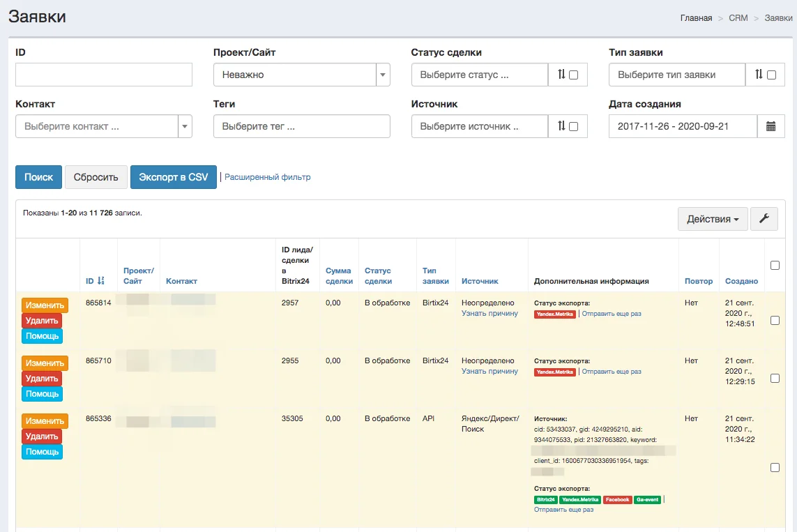Select the checkbox for row 865814
797x532 pixels.
775,320
